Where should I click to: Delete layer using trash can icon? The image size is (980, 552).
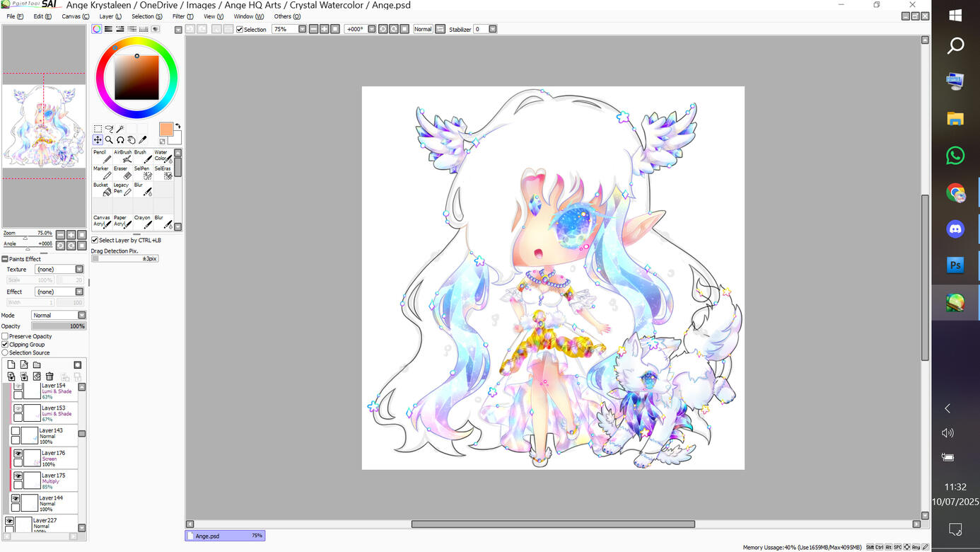[49, 376]
